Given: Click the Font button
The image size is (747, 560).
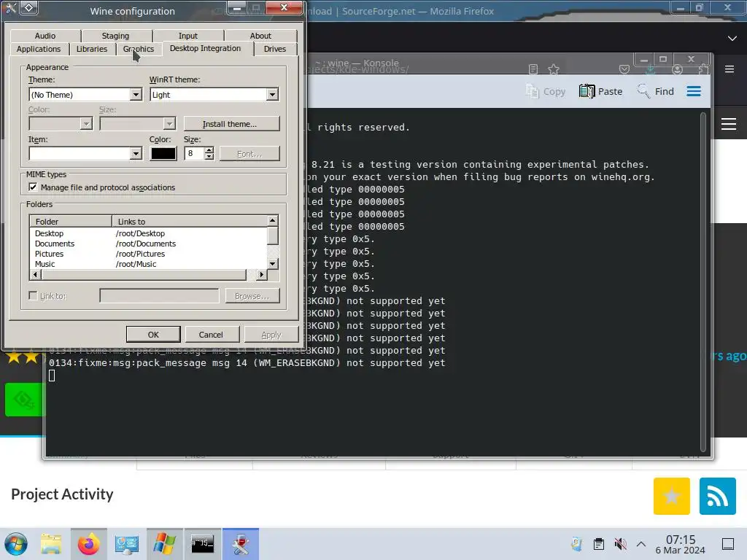Looking at the screenshot, I should [x=249, y=153].
